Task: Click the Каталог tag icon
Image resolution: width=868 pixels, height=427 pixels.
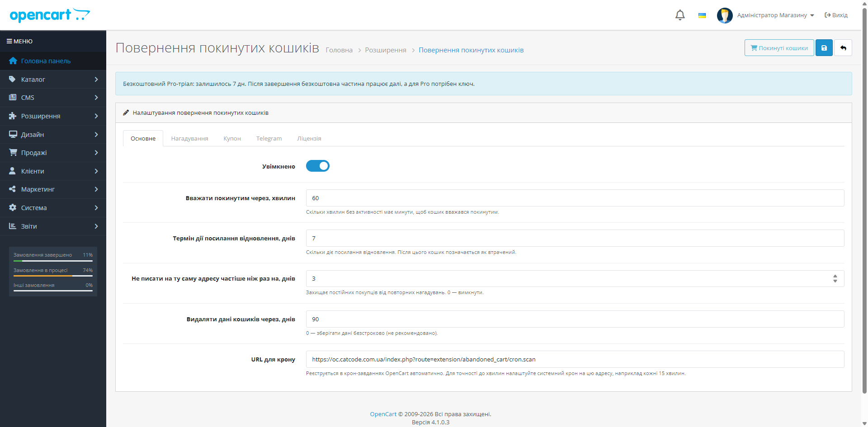Action: pyautogui.click(x=13, y=79)
